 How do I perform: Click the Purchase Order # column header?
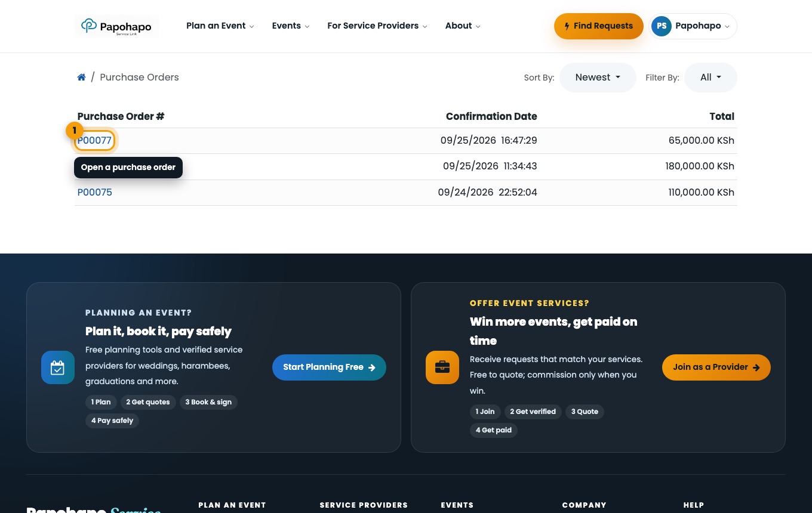121,116
